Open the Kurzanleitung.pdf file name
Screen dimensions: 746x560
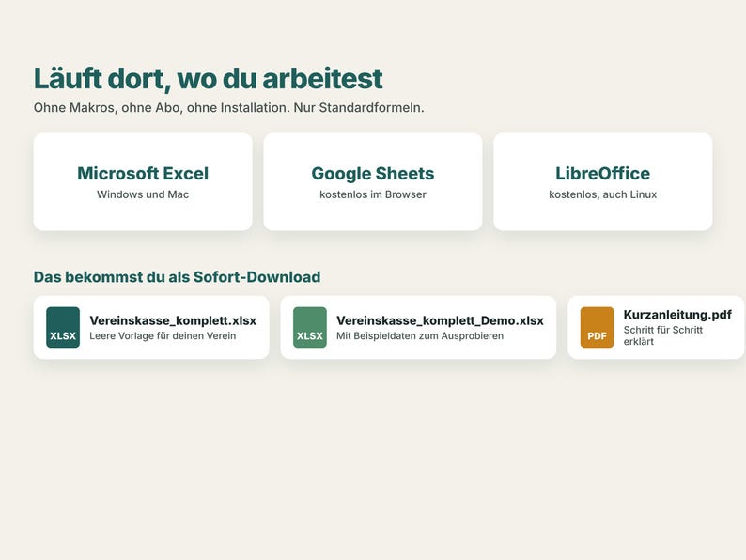point(677,315)
